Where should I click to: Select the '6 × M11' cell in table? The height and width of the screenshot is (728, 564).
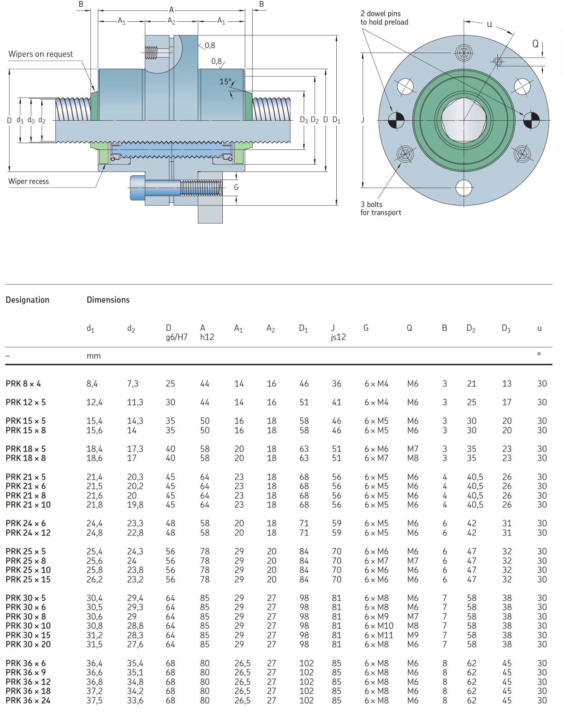[378, 635]
